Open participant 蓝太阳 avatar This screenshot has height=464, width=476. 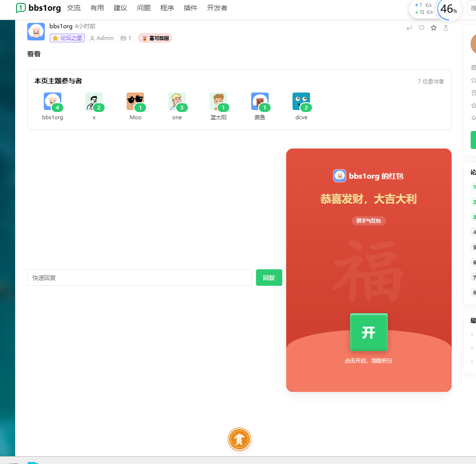point(219,101)
